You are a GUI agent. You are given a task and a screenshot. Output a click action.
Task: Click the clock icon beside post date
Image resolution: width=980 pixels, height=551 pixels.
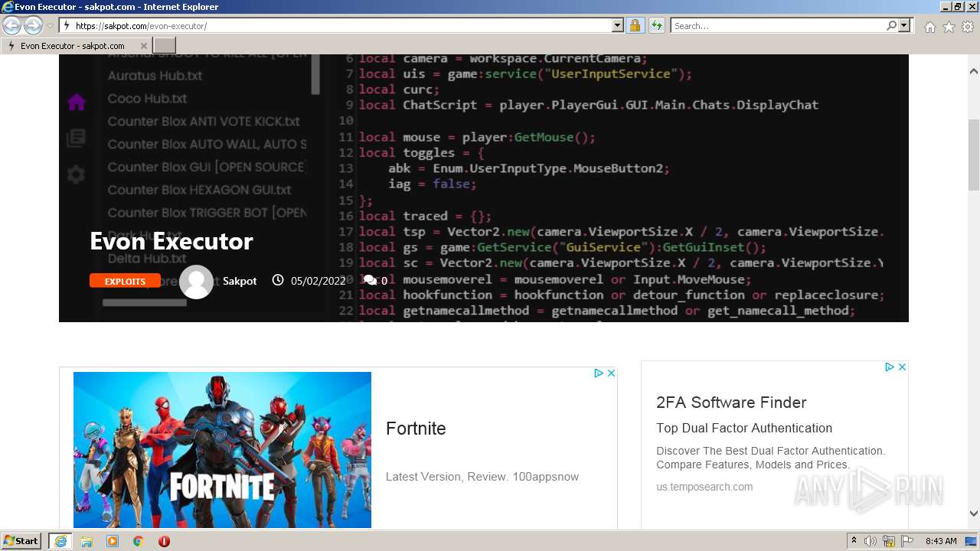pyautogui.click(x=278, y=280)
